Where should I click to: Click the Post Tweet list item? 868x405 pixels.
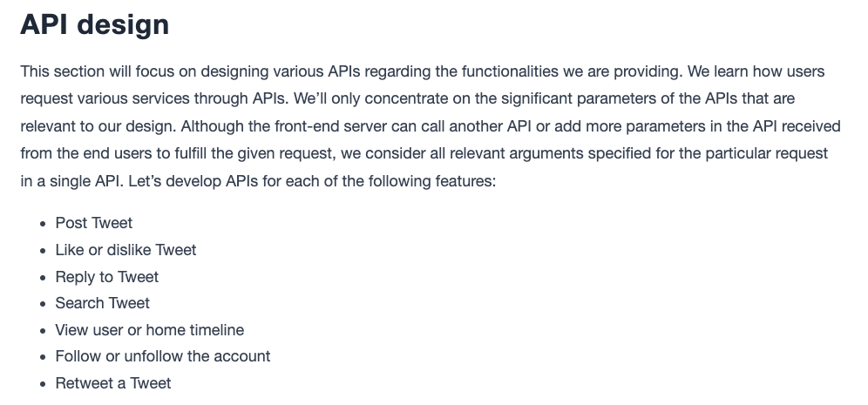pyautogui.click(x=93, y=223)
